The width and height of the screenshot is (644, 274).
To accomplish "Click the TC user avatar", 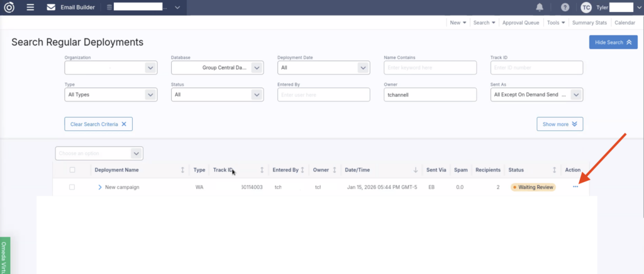I will (586, 8).
